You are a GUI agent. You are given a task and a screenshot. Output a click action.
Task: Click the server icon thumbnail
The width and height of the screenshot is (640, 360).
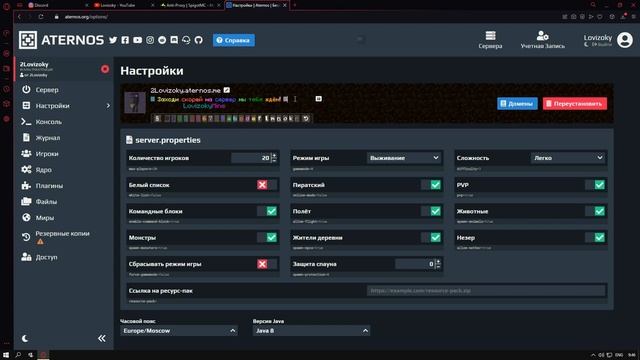tap(135, 102)
